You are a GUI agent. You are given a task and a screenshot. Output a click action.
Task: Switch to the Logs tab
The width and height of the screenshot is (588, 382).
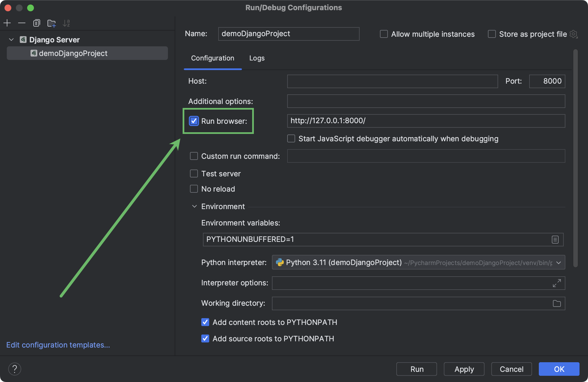(x=257, y=58)
